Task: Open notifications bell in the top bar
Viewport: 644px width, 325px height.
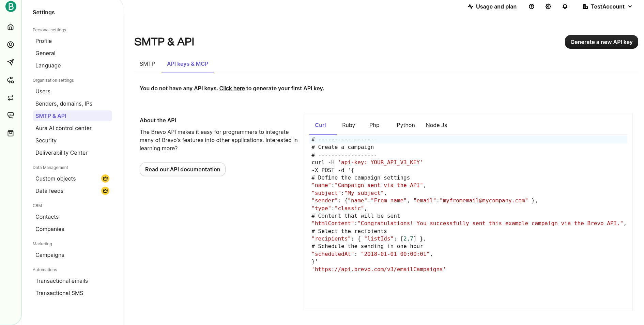Action: (565, 6)
